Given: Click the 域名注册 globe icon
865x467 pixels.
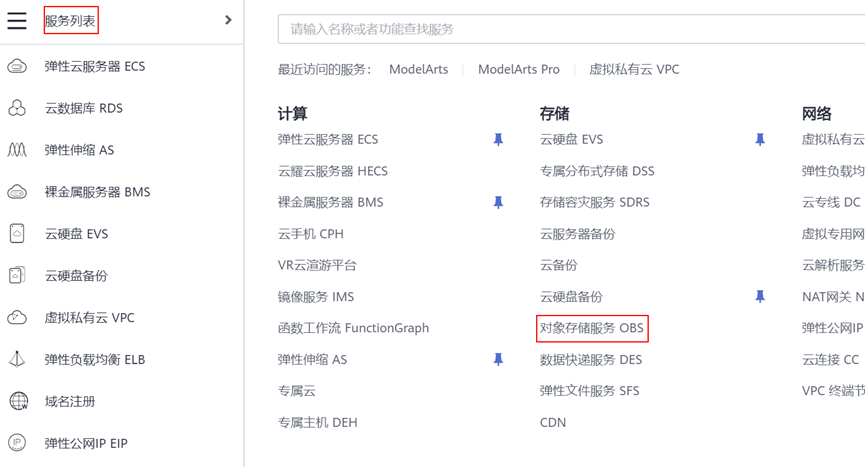Looking at the screenshot, I should [x=17, y=402].
